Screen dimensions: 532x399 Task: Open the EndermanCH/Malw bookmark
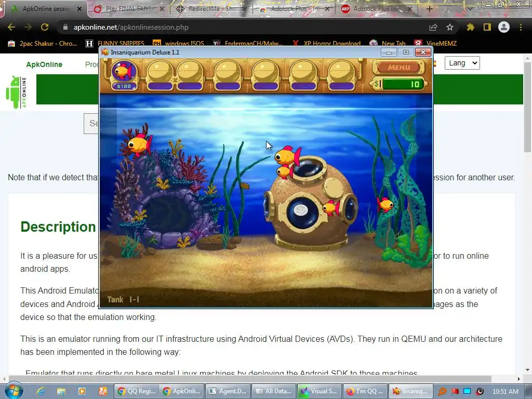(248, 44)
